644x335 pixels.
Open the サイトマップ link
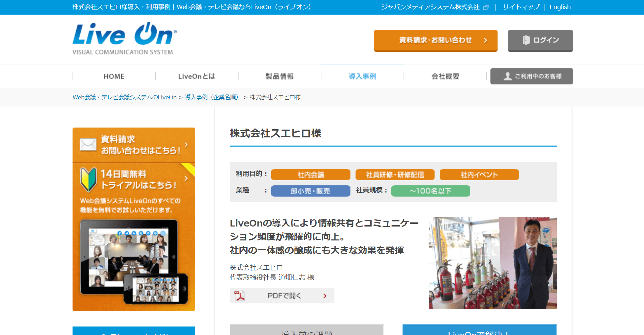[521, 7]
